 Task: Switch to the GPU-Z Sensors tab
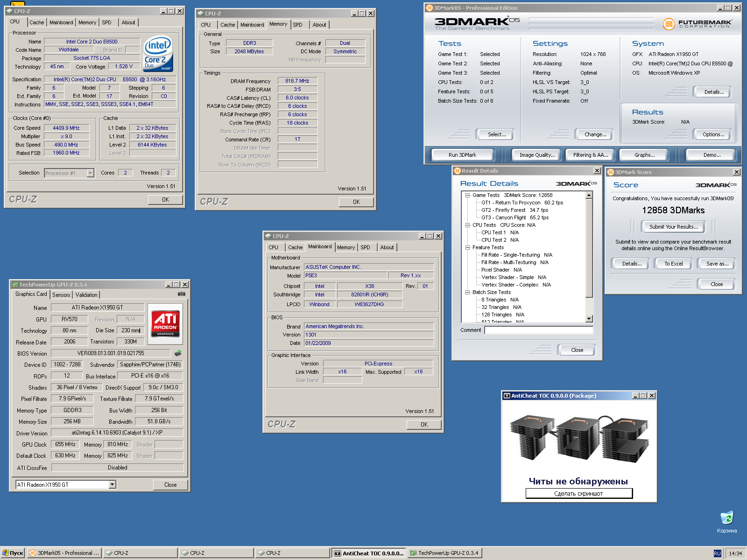coord(61,295)
